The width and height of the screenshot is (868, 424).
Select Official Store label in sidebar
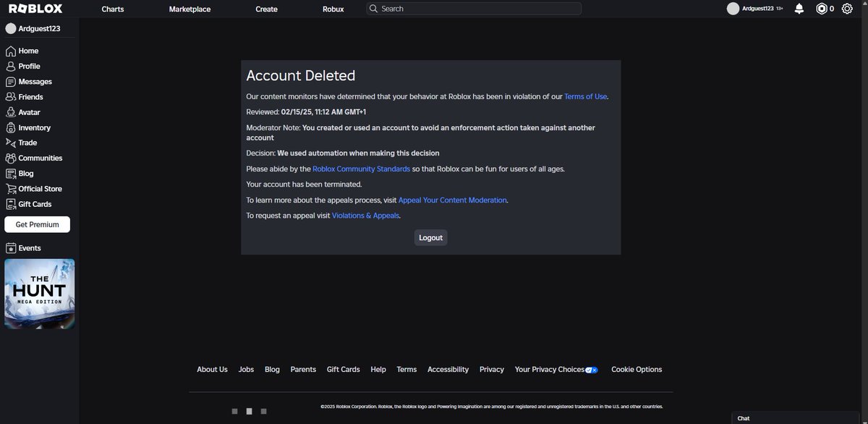point(41,189)
